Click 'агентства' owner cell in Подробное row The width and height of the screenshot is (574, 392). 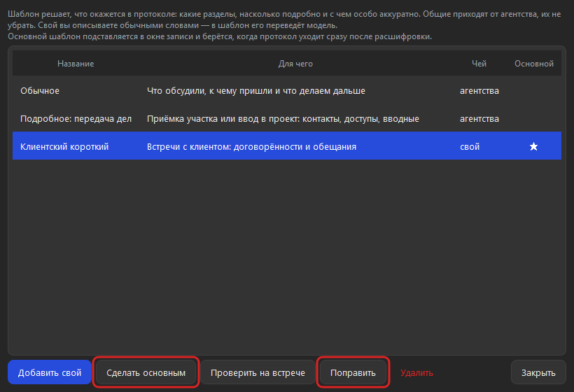point(479,118)
